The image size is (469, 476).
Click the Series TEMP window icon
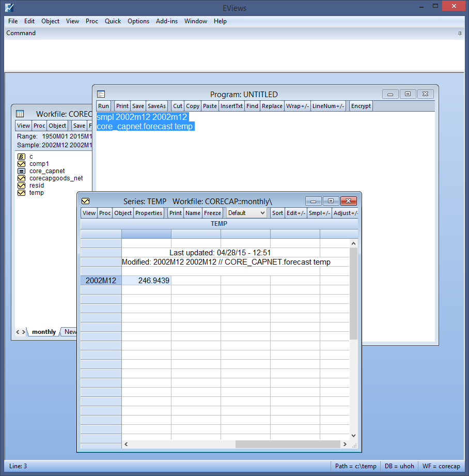pos(86,201)
